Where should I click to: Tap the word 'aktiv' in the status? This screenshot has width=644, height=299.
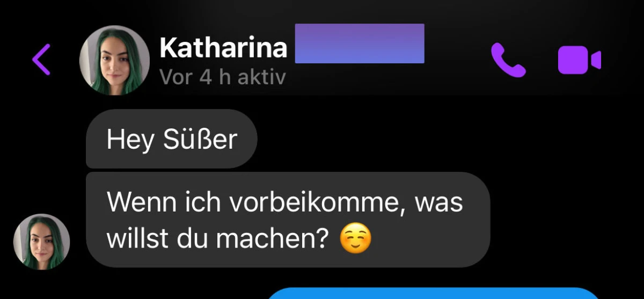click(x=262, y=77)
